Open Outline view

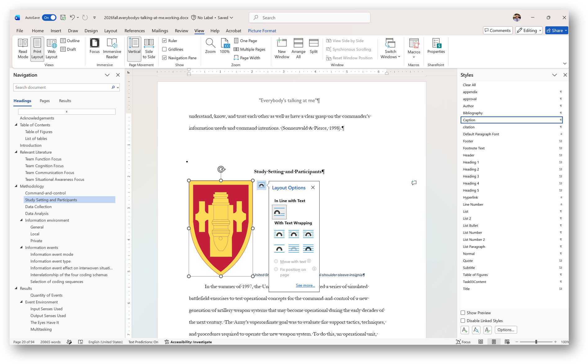tap(70, 41)
